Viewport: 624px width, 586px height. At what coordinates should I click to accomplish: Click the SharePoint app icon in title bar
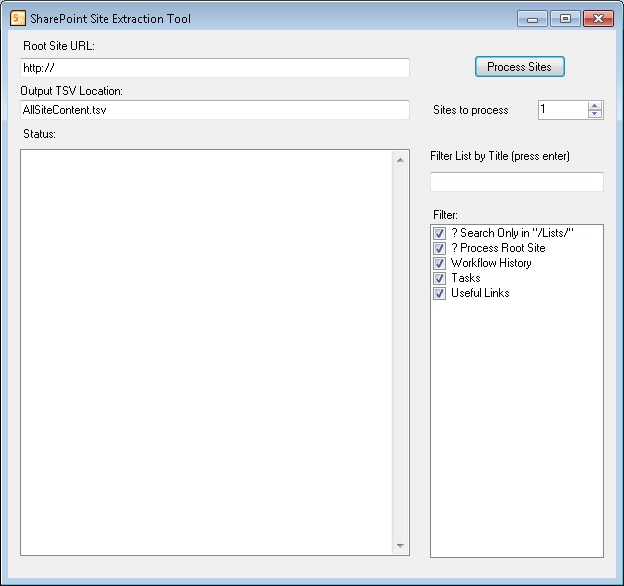18,18
